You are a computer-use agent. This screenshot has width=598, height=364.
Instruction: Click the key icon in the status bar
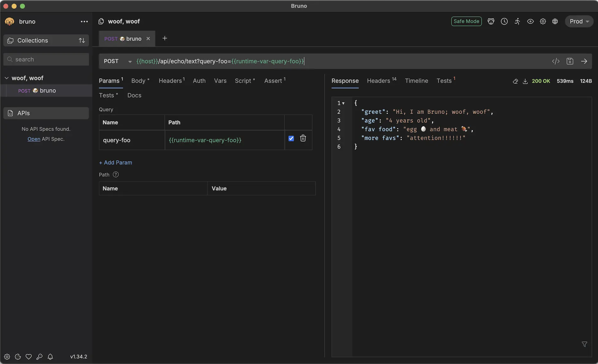pos(39,357)
